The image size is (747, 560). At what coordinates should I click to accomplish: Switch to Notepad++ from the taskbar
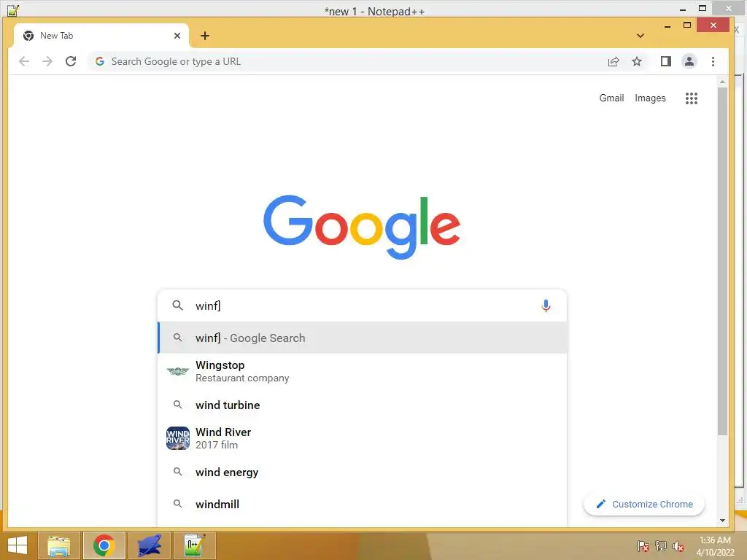[194, 545]
